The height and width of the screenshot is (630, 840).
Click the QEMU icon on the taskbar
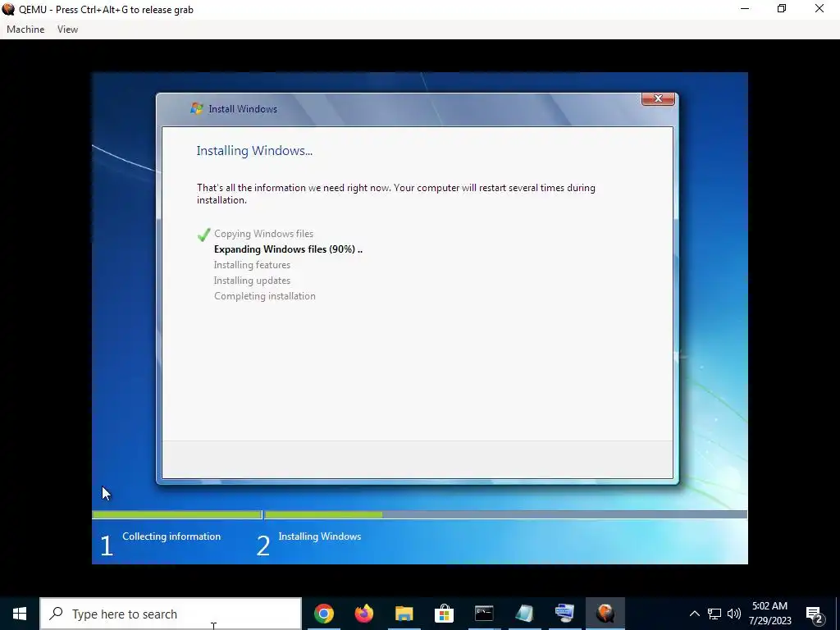(x=605, y=614)
